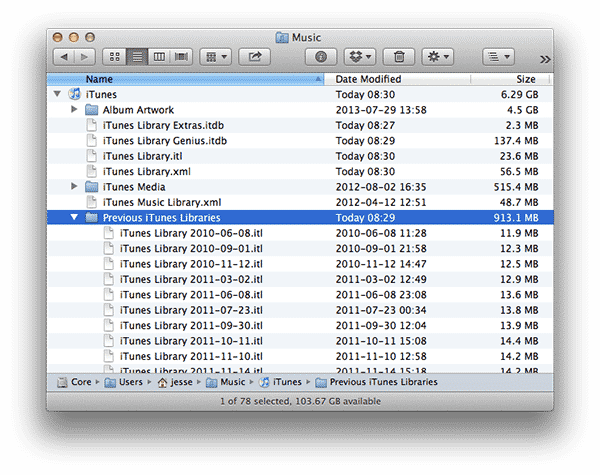Click the Music folder title bar icon
The width and height of the screenshot is (600, 475).
[x=282, y=38]
